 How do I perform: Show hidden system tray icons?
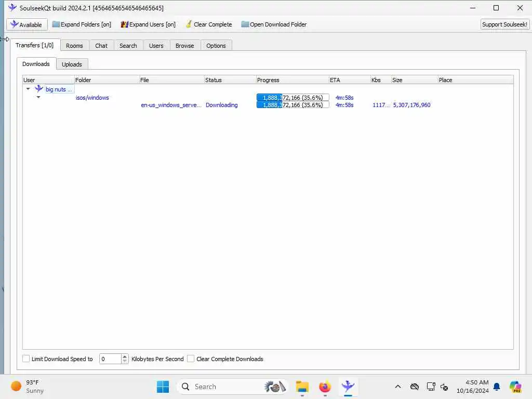pyautogui.click(x=398, y=387)
